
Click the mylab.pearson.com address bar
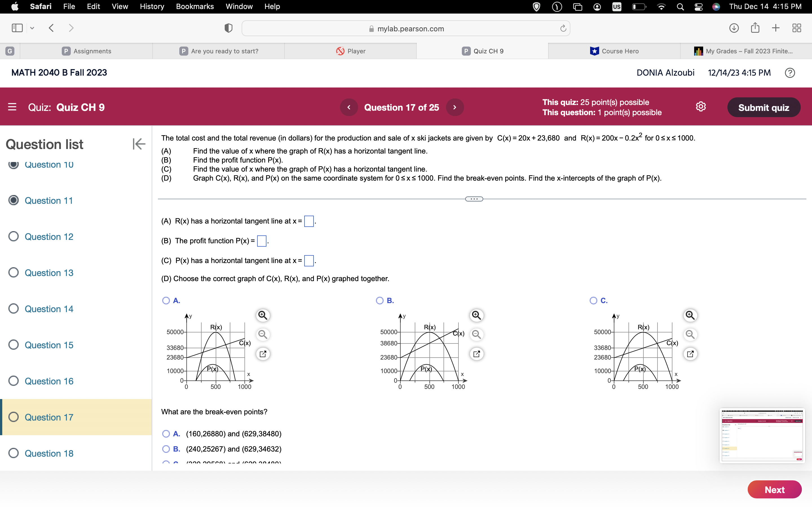tap(406, 28)
